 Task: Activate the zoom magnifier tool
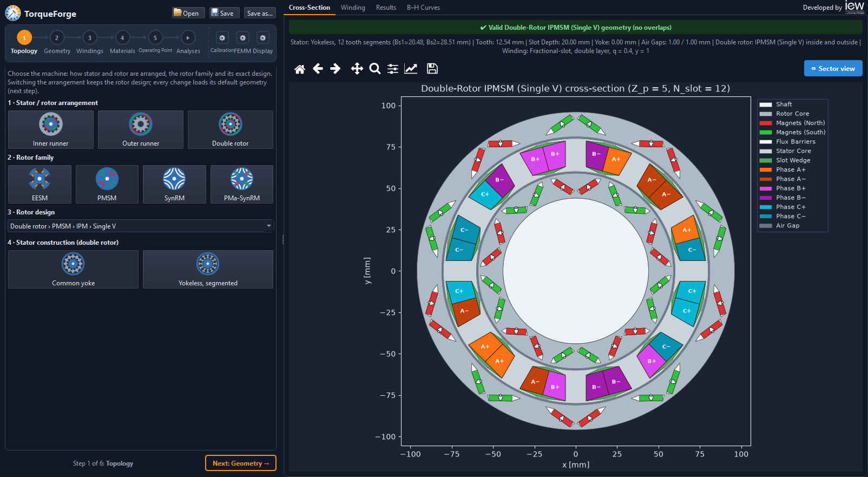point(374,69)
